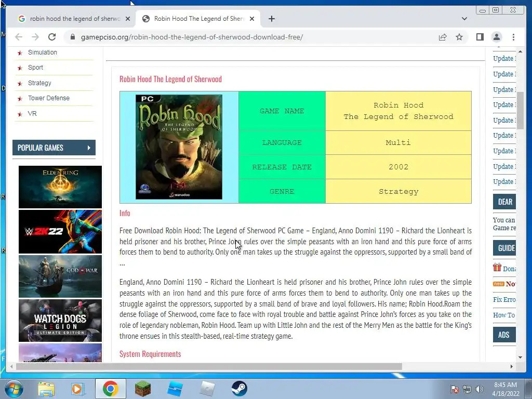Click the GUIDE sidebar header
The width and height of the screenshot is (532, 399).
coord(504,248)
